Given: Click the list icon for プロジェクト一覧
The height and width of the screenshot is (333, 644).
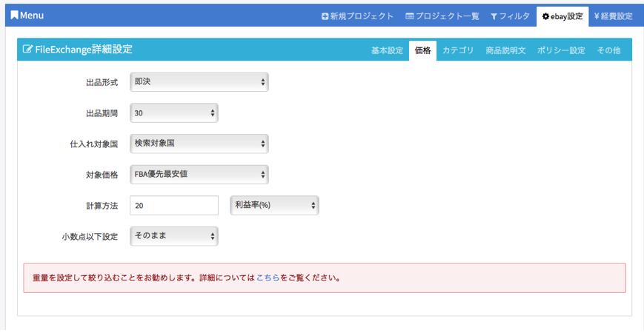Looking at the screenshot, I should [409, 16].
